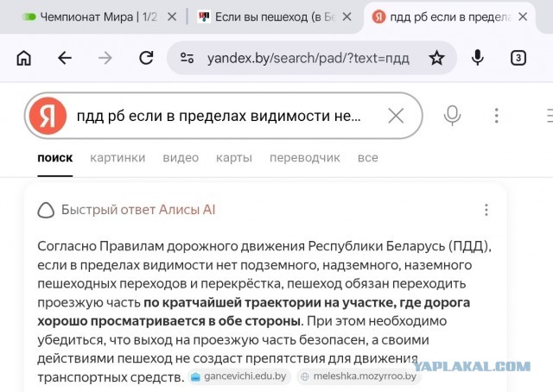Viewport: 553px width, 392px height.
Task: Click text убедиться, что выход на проезжую
Action: coord(149,340)
